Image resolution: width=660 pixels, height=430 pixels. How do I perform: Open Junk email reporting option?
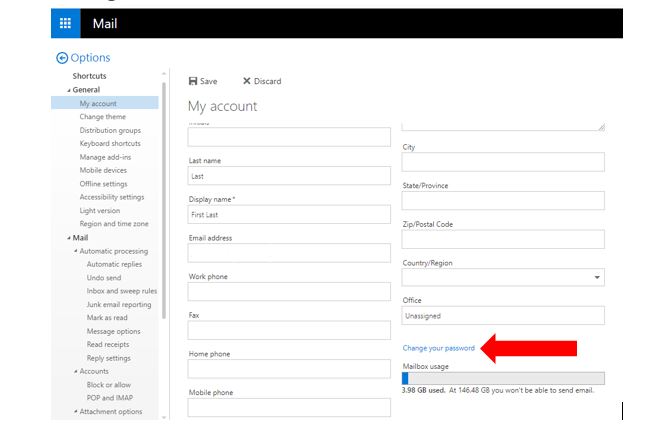[x=119, y=304]
